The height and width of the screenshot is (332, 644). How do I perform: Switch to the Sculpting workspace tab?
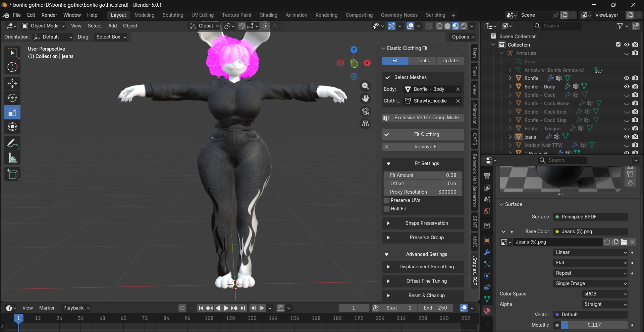pos(173,15)
